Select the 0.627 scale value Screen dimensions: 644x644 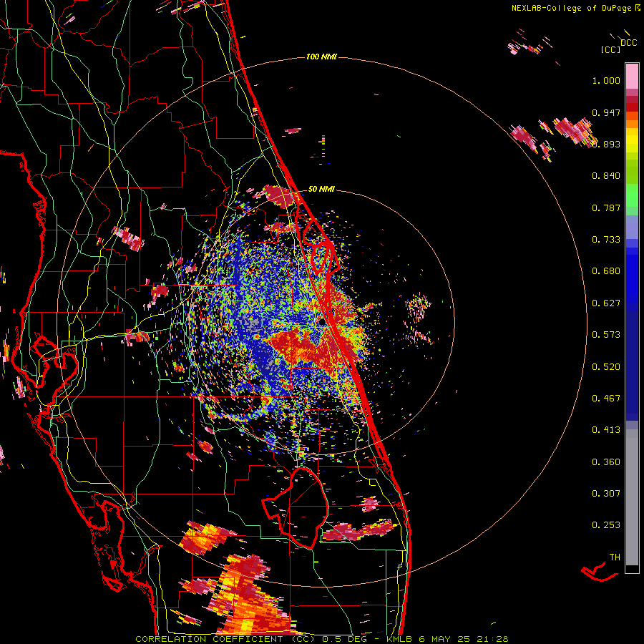coord(606,303)
